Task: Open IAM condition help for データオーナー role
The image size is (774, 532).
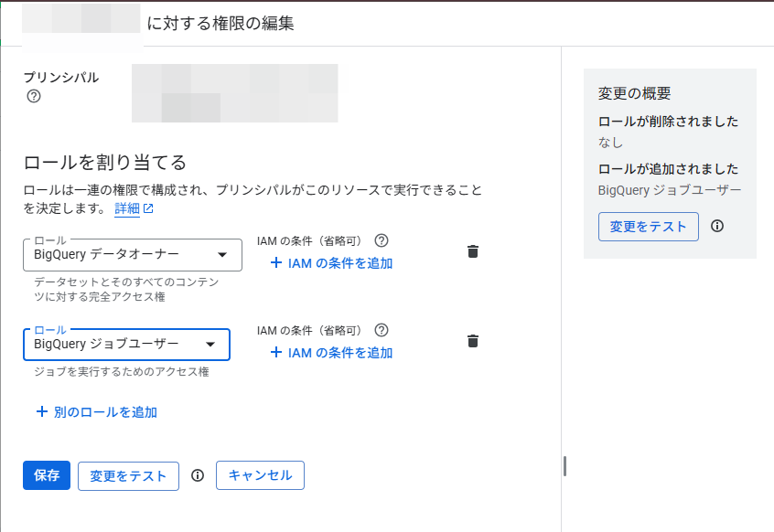Action: (382, 240)
